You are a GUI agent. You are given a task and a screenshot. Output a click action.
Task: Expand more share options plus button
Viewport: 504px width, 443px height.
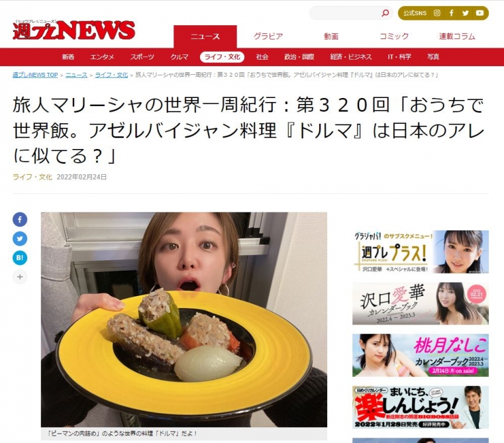20,277
